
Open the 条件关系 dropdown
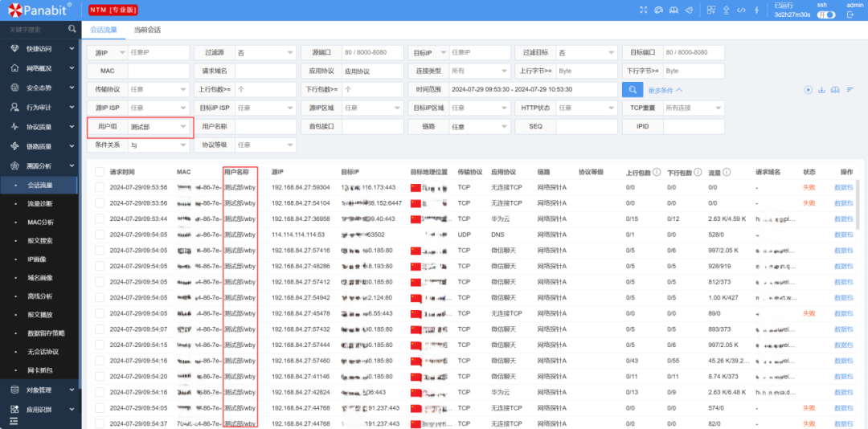click(159, 145)
